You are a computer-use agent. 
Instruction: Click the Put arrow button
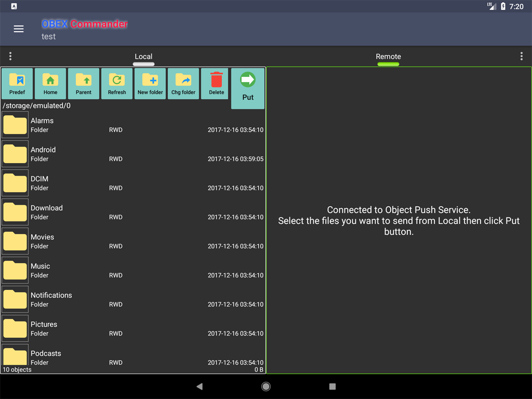[248, 88]
